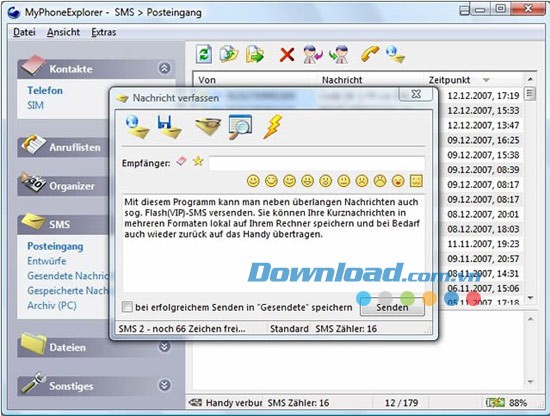550x416 pixels.
Task: Open Gesendete Nachrichten folder
Action: coord(68,276)
